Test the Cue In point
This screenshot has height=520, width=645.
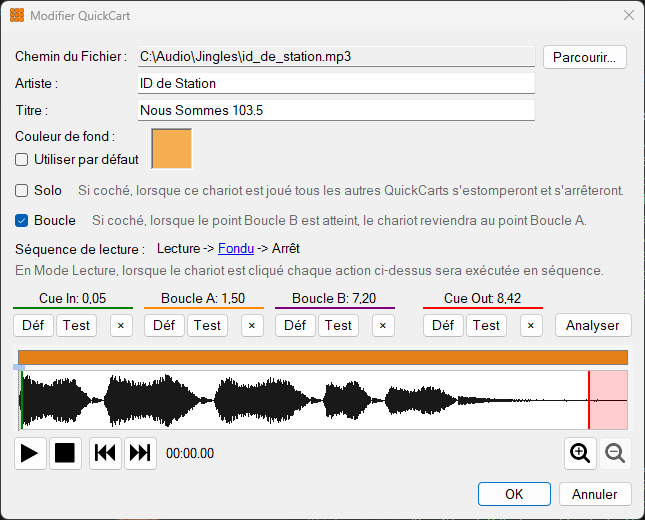pyautogui.click(x=76, y=325)
